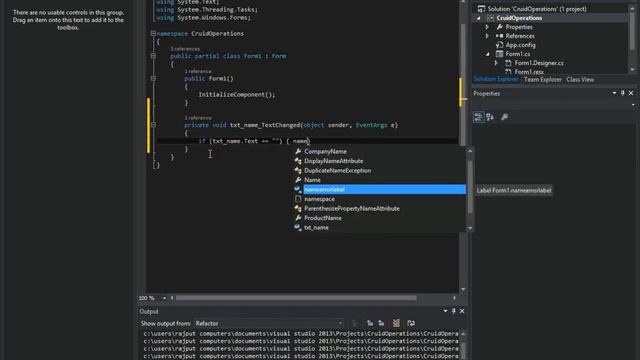640x360 pixels.
Task: Click the editor horizontal scroll right arrow
Action: (454, 298)
